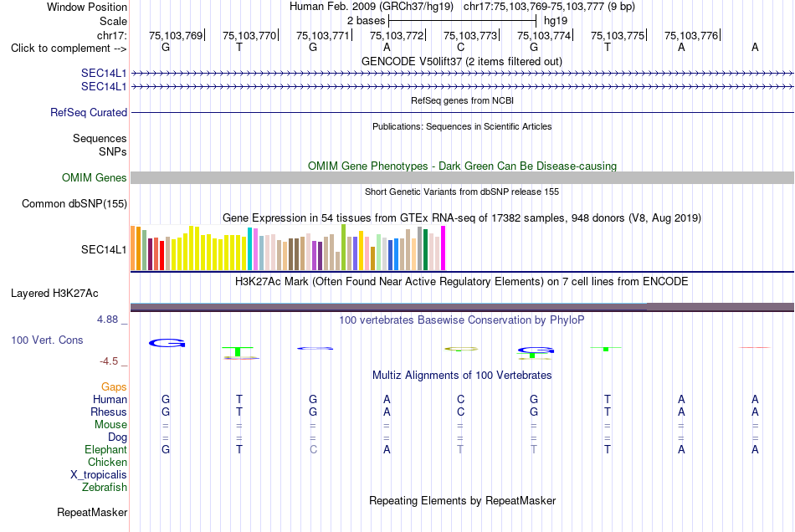Click the 100 Vert. Cons track label
The width and height of the screenshot is (795, 532).
[x=47, y=340]
